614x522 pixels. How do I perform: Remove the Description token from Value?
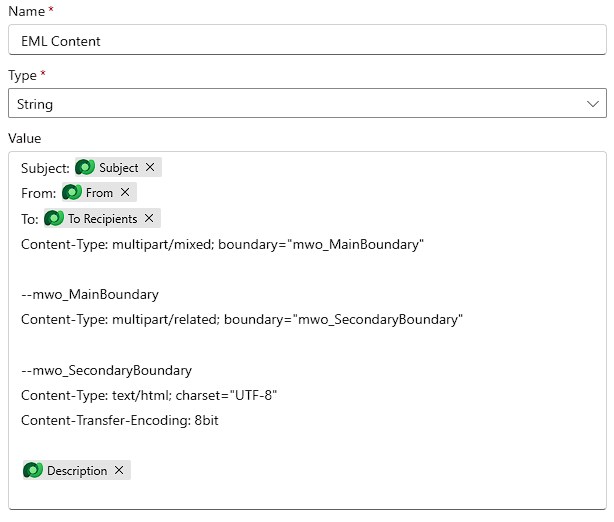coord(119,471)
